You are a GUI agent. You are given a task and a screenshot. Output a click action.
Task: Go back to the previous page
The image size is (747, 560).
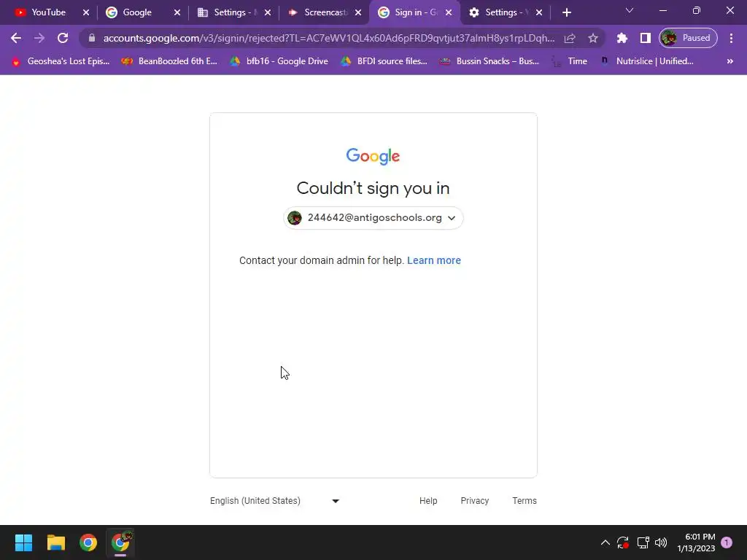coord(16,38)
